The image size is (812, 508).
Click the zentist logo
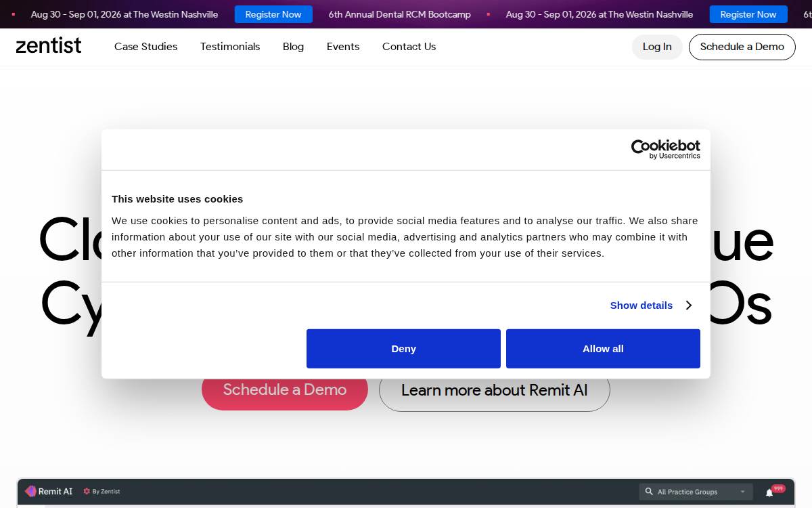[49, 46]
